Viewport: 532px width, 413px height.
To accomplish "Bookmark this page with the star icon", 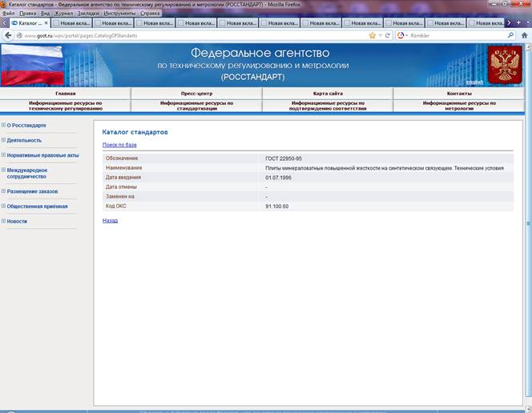I will point(373,35).
